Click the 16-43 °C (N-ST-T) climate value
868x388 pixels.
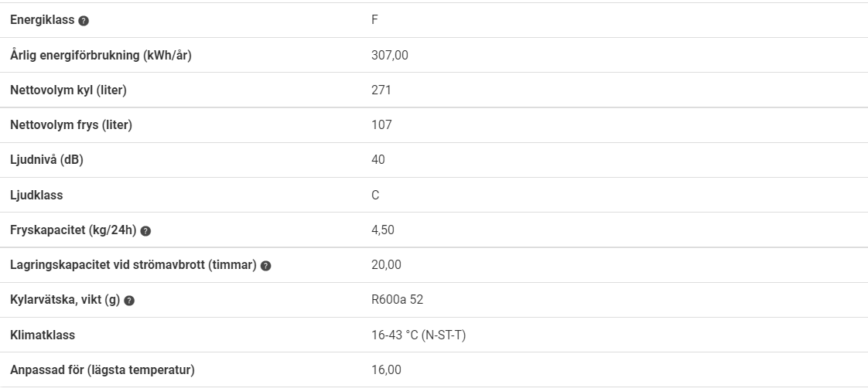[419, 335]
